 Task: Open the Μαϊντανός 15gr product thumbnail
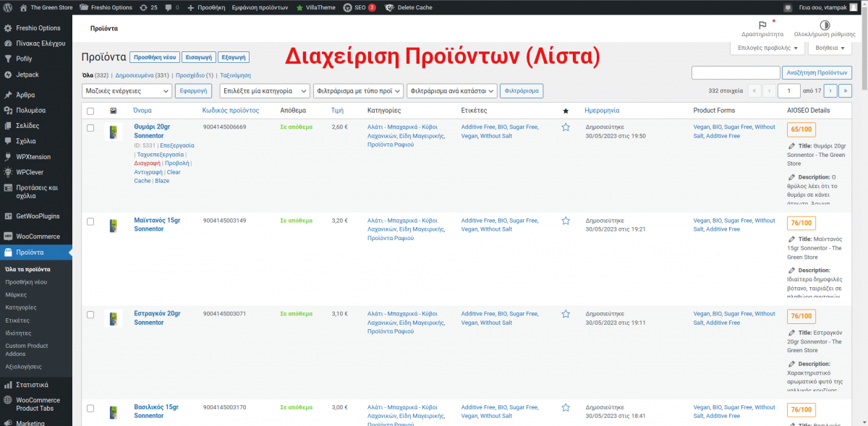(x=113, y=226)
